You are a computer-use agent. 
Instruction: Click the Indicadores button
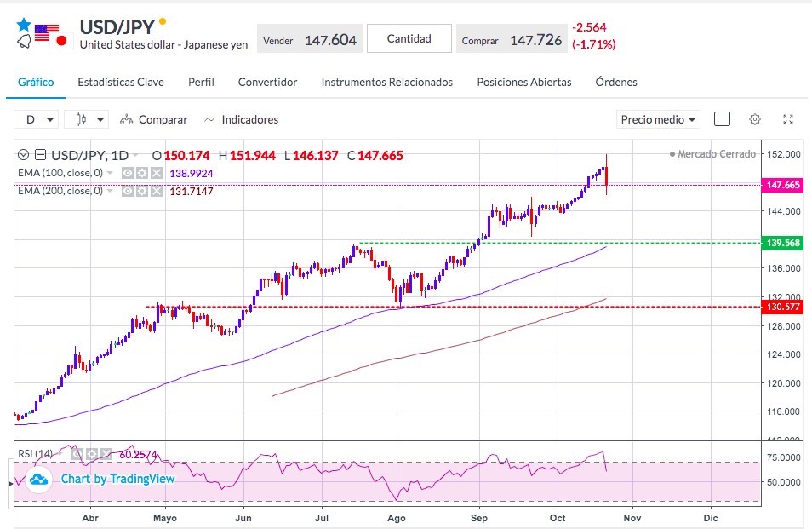242,120
